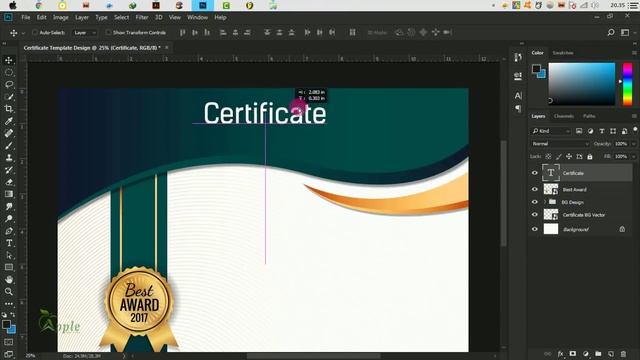This screenshot has width=640, height=360.
Task: Open the blend mode Normal dropdown
Action: pos(560,144)
